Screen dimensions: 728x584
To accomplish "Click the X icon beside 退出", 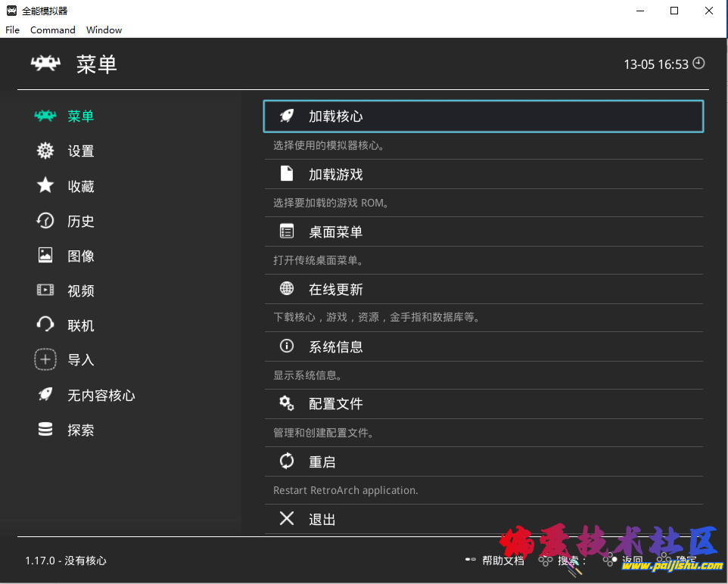I will [287, 519].
